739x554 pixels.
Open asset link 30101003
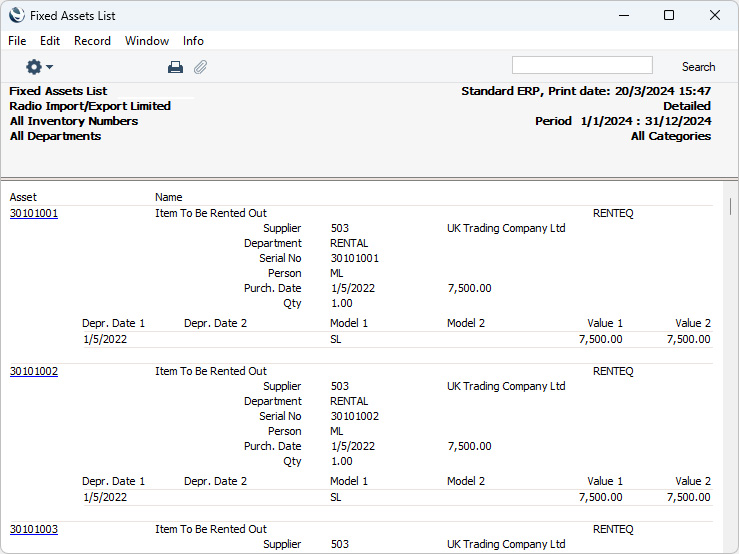point(34,529)
